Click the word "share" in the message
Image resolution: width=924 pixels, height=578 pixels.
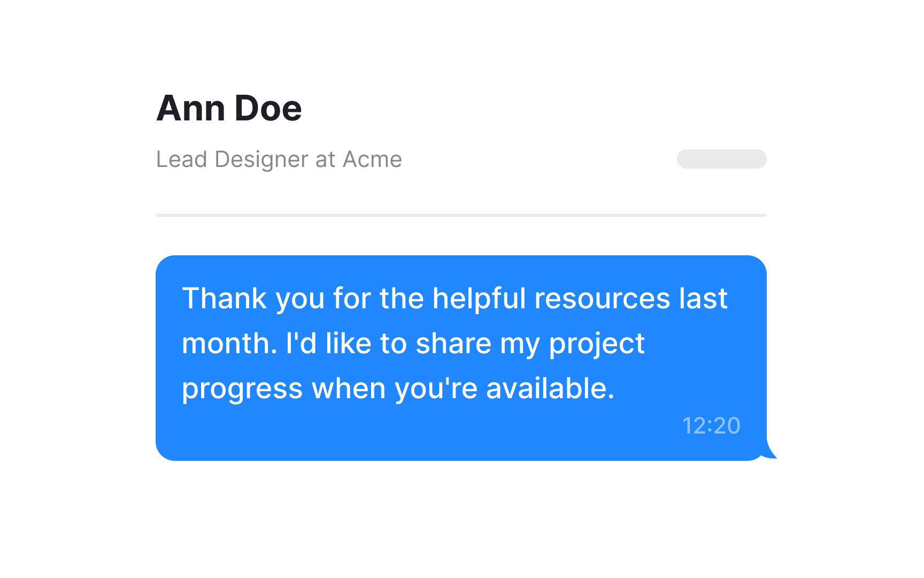[453, 343]
